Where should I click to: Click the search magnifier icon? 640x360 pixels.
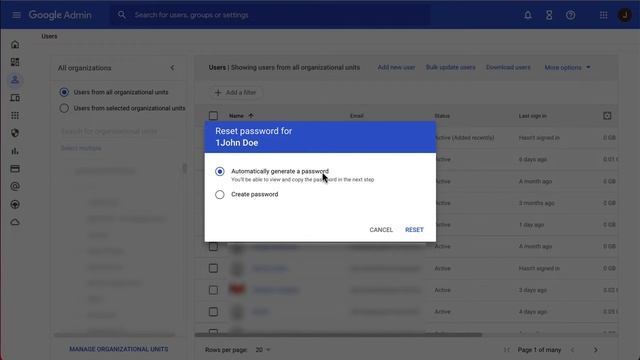[x=122, y=15]
